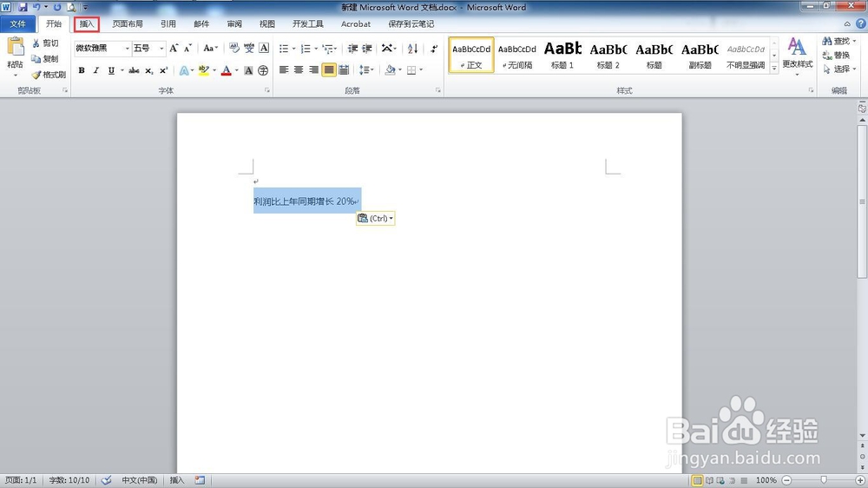Toggle Italic formatting

point(96,70)
